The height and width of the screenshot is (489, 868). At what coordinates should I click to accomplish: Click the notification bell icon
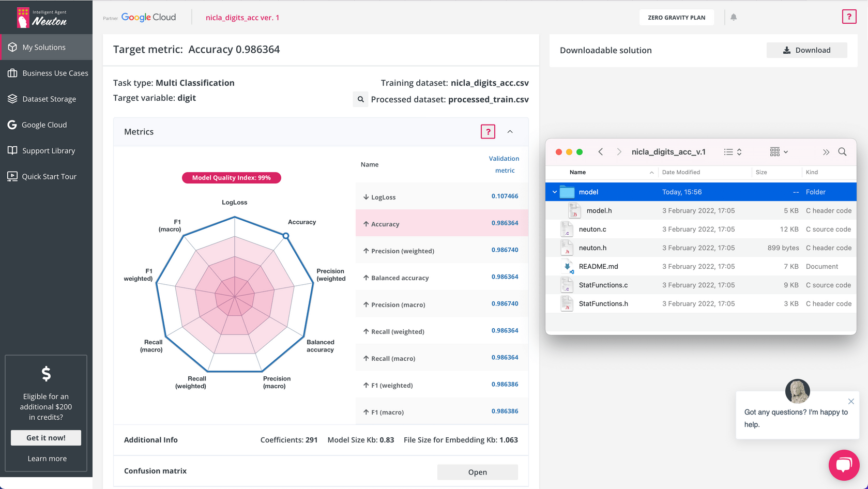click(734, 17)
